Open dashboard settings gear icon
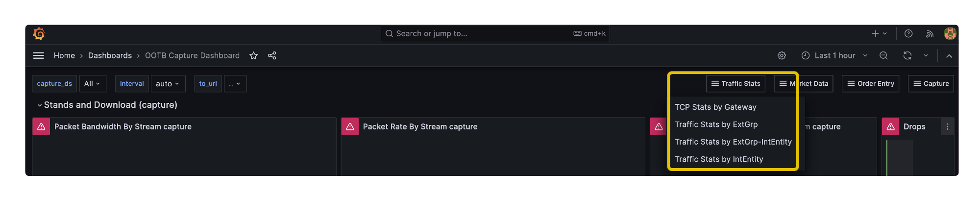 pos(782,55)
